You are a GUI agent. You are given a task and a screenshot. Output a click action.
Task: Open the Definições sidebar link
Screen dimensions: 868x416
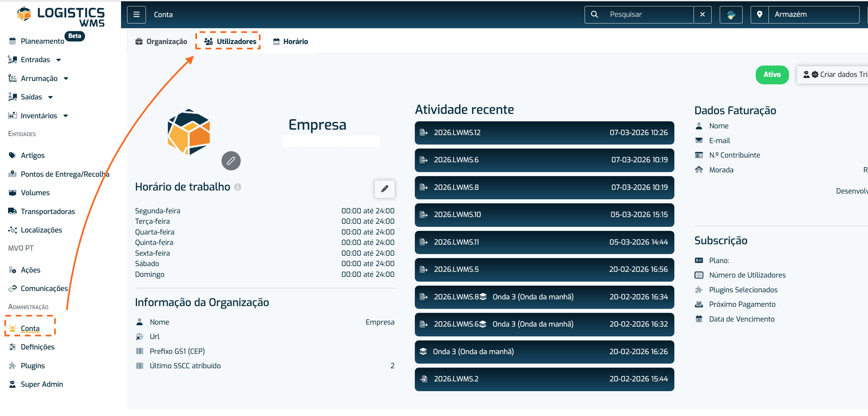[37, 347]
